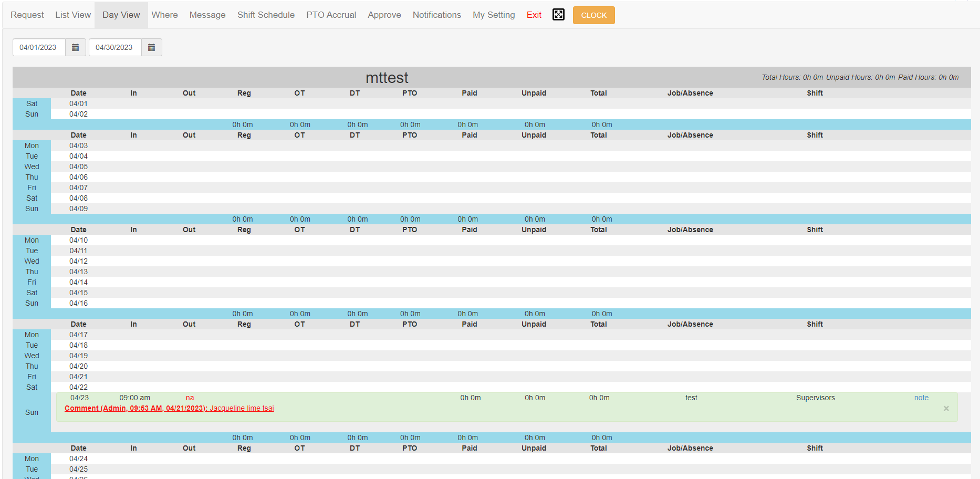The width and height of the screenshot is (980, 479).
Task: Open the note link on 04/23
Action: (921, 398)
